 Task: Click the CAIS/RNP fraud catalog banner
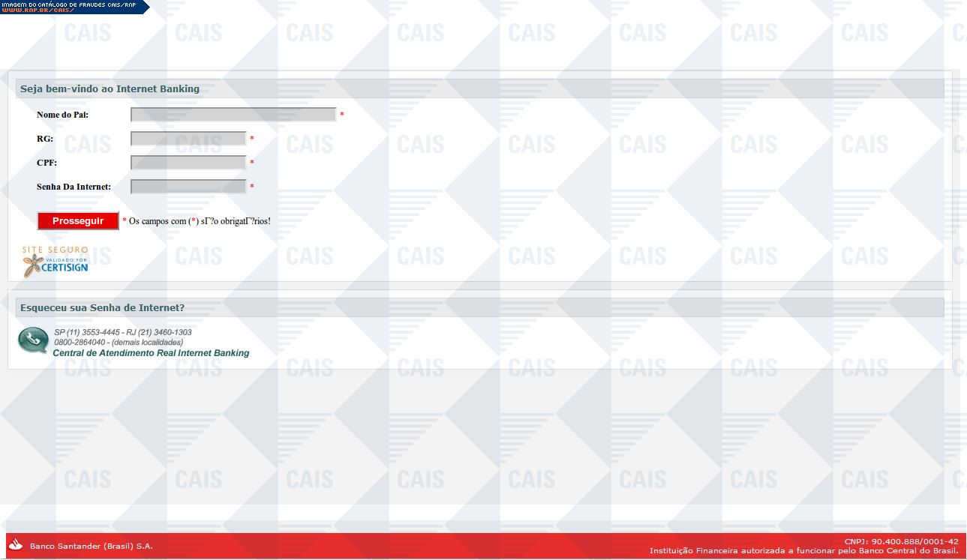(74, 7)
